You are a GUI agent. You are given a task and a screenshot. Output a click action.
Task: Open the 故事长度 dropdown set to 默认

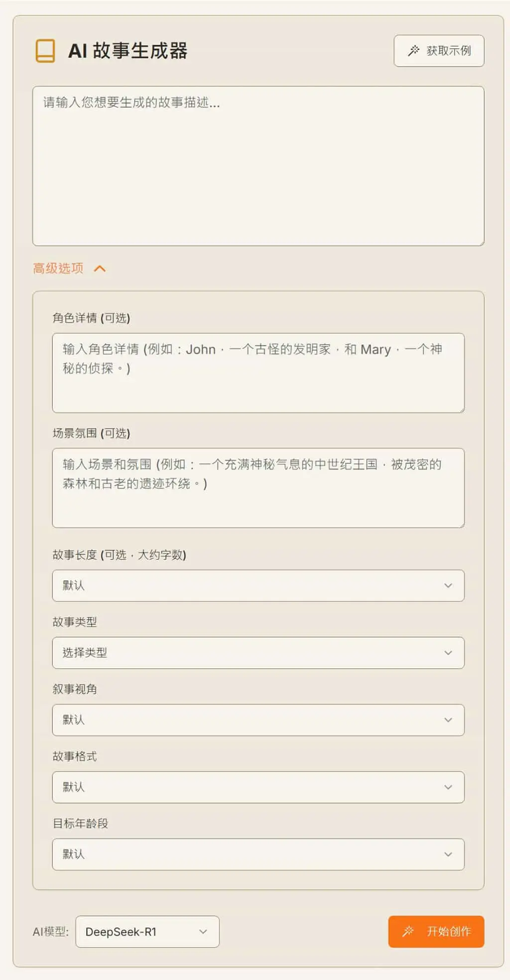click(258, 586)
